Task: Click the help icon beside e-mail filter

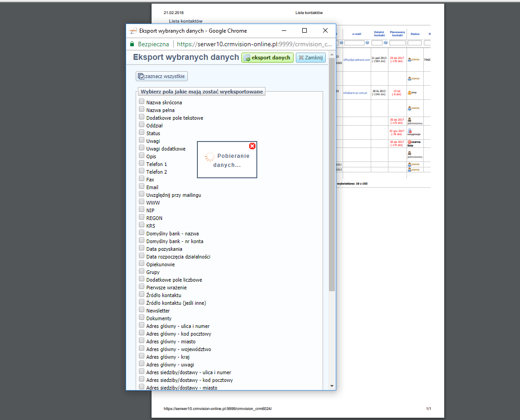Action: pyautogui.click(x=368, y=43)
